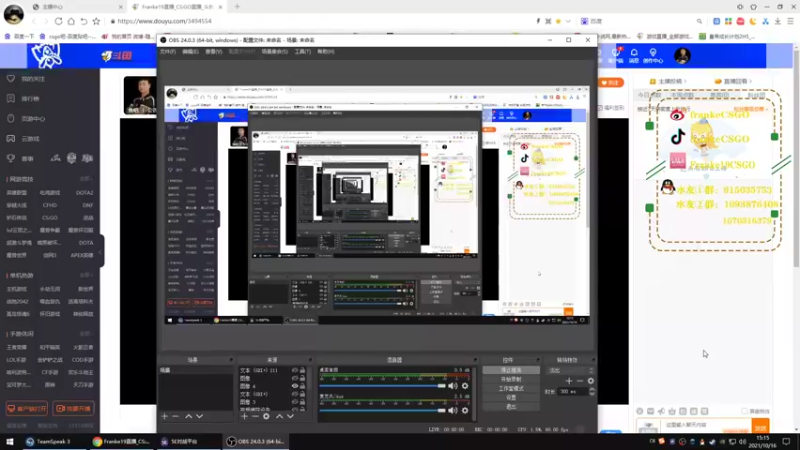Toggle visibility eye of source 图像 4
Image resolution: width=800 pixels, height=450 pixels.
coord(294,386)
